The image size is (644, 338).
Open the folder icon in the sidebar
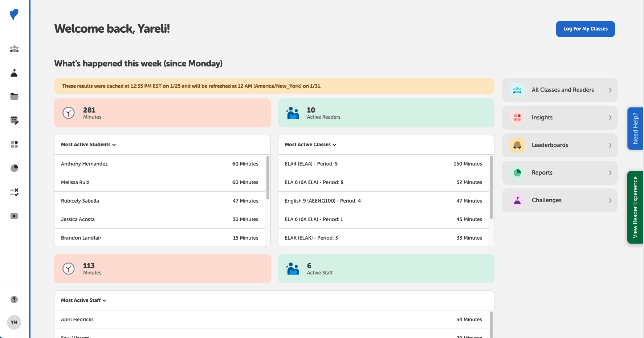[14, 96]
